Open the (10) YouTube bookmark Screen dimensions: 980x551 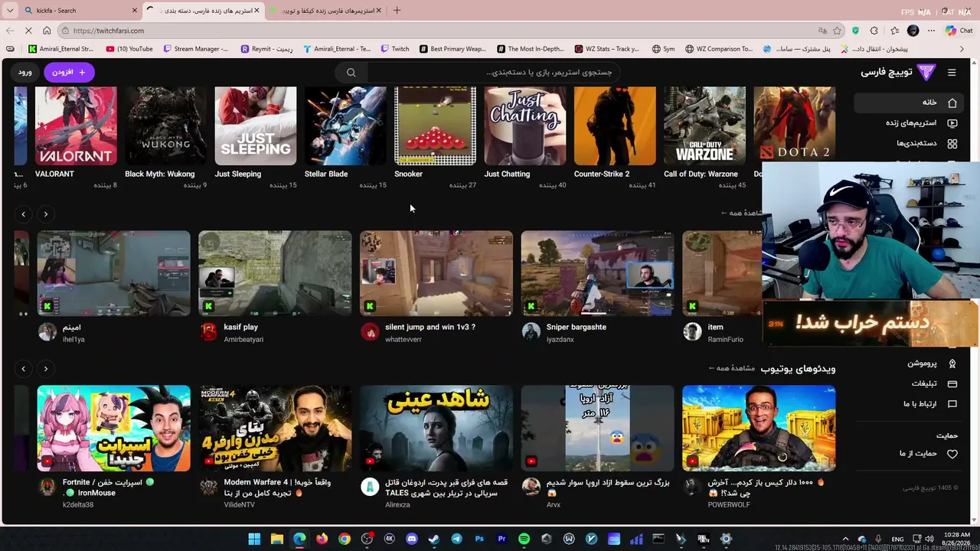(129, 49)
